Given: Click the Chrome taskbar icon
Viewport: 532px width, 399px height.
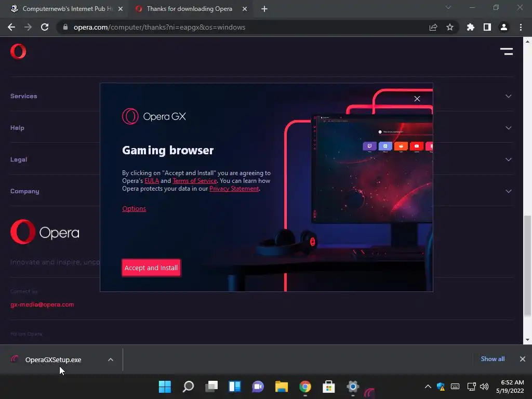Looking at the screenshot, I should (305, 387).
